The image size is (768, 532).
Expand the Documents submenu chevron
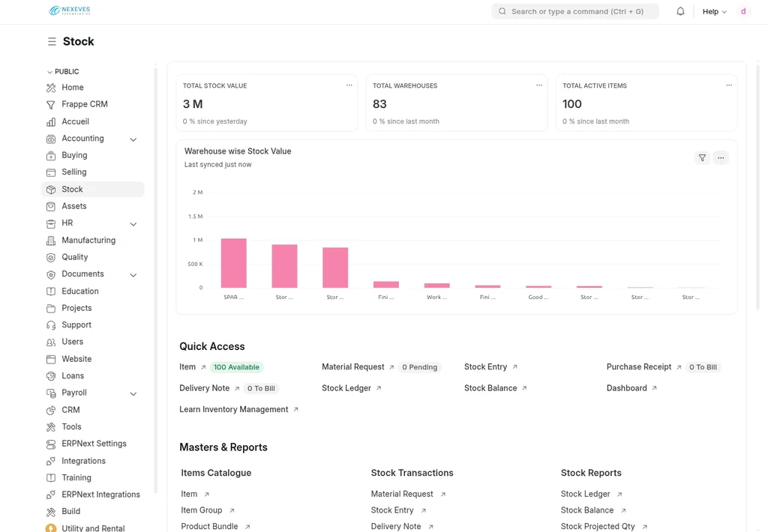click(x=133, y=275)
